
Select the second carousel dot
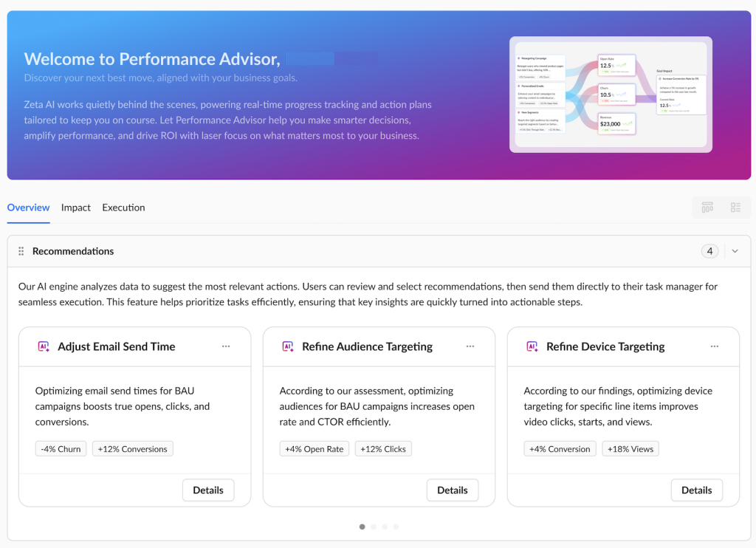373,527
